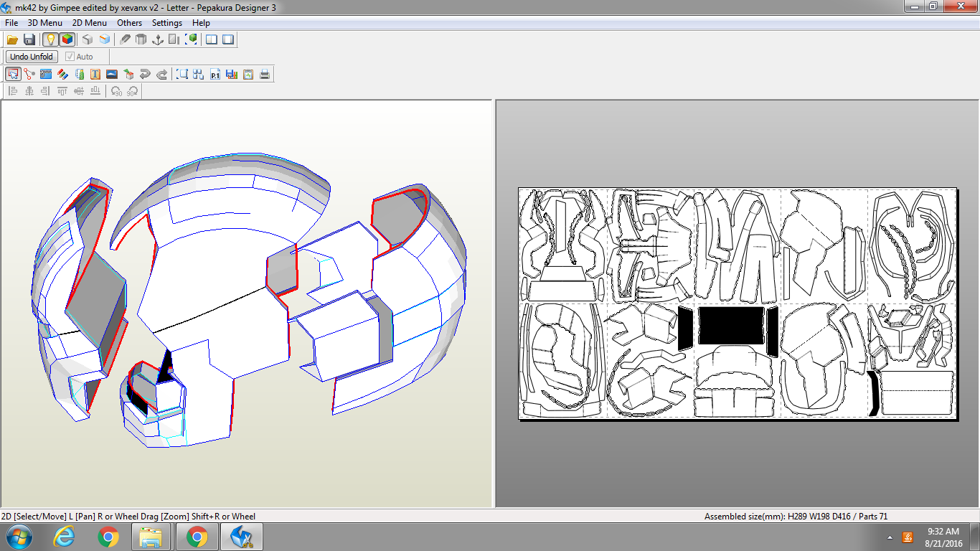Open the 2D Menu
Viewport: 980px width, 551px height.
(x=90, y=23)
